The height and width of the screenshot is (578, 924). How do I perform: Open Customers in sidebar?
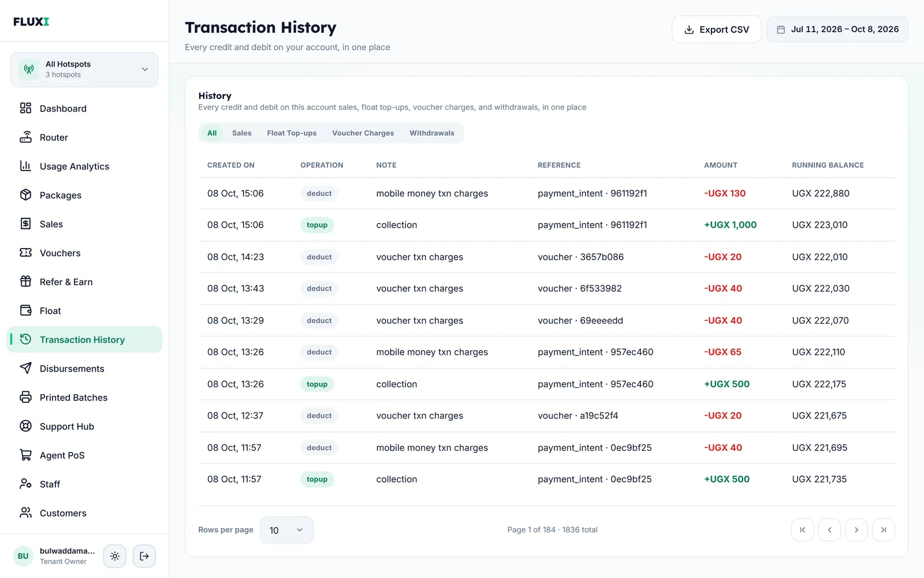click(84, 513)
